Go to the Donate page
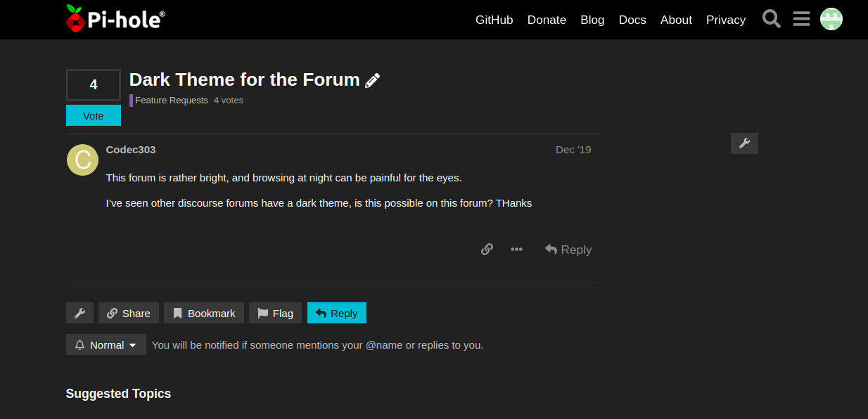The height and width of the screenshot is (419, 868). tap(547, 20)
